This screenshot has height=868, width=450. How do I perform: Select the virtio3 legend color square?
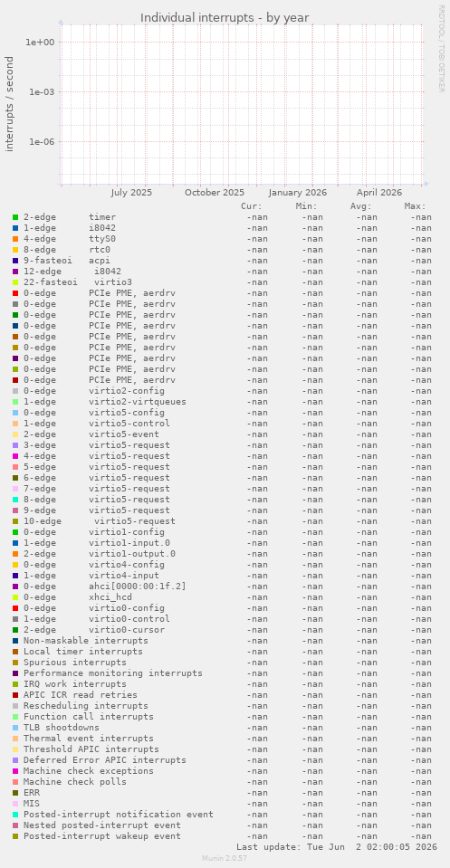(15, 282)
